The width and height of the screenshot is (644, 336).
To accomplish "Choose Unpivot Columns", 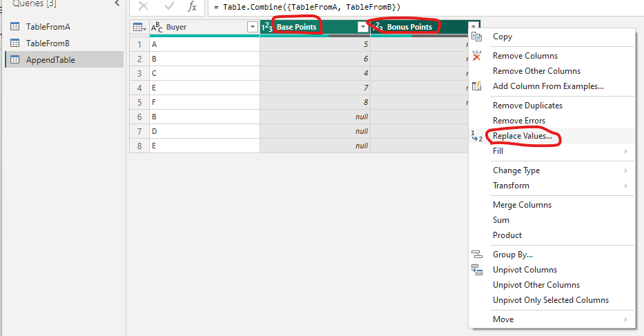I will (x=525, y=270).
